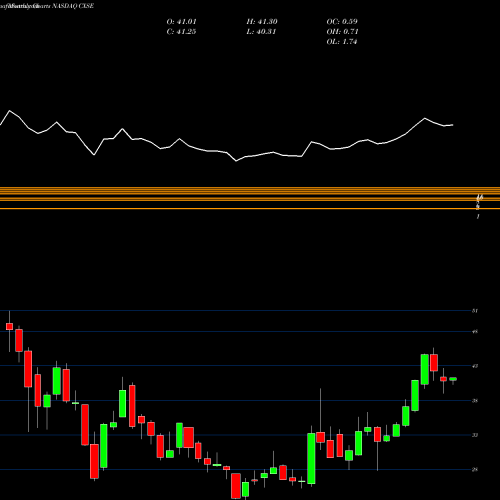
Task: Click the 28 price axis label
Action: coord(475,470)
